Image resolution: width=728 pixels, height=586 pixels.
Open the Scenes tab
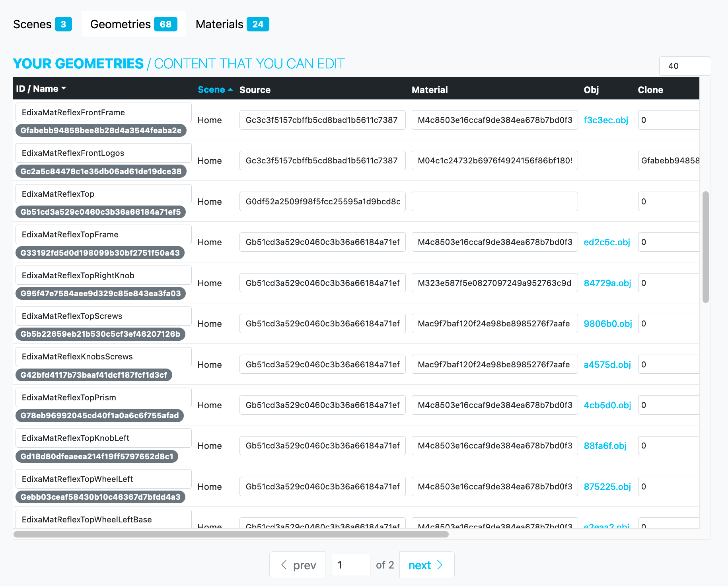42,24
